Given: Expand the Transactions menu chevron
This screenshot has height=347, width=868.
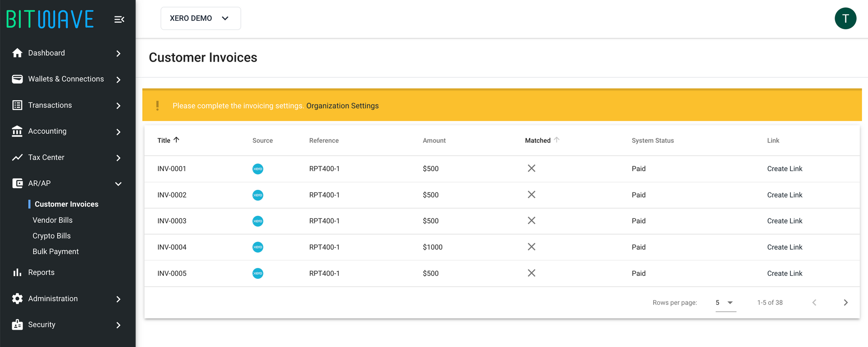Looking at the screenshot, I should tap(118, 106).
